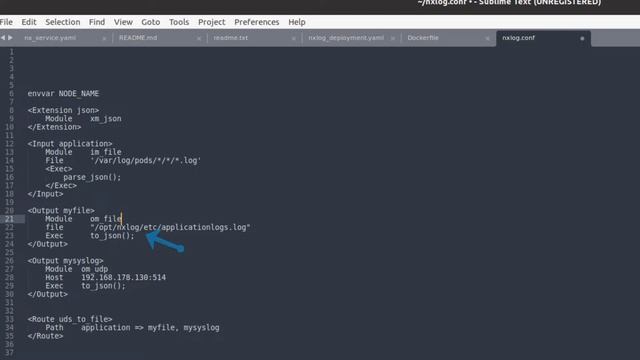Click 'to_json();' in the myfile output
640x360 pixels.
(x=112, y=236)
